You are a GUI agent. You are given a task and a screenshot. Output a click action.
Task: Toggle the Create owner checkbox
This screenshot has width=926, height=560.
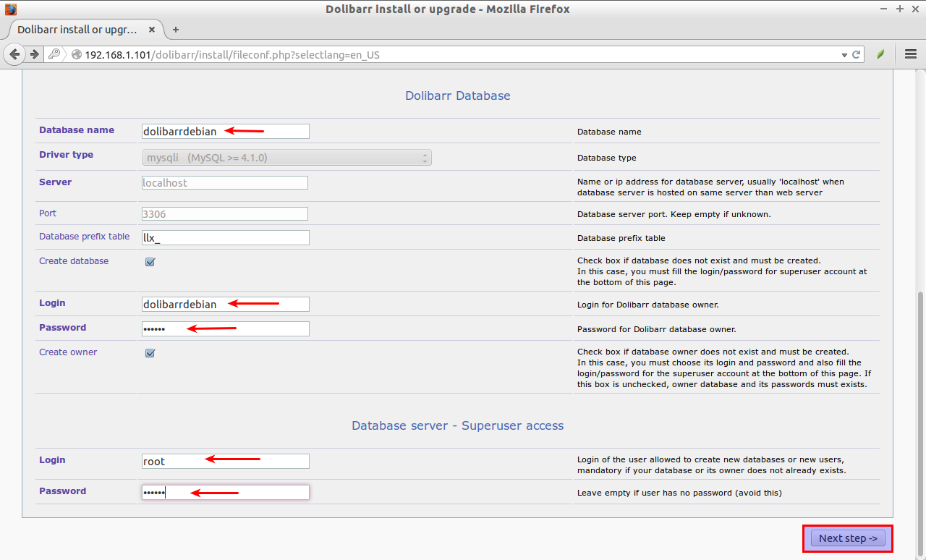coord(150,353)
